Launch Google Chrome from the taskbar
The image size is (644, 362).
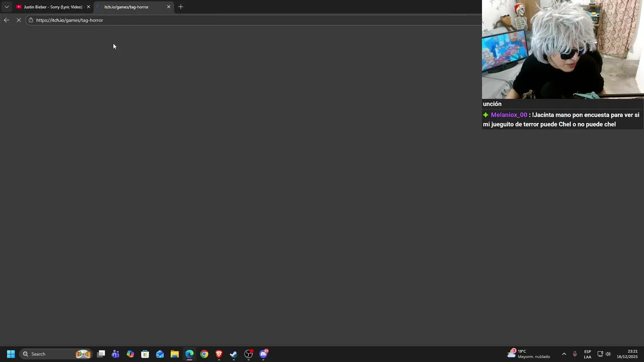coord(204,354)
